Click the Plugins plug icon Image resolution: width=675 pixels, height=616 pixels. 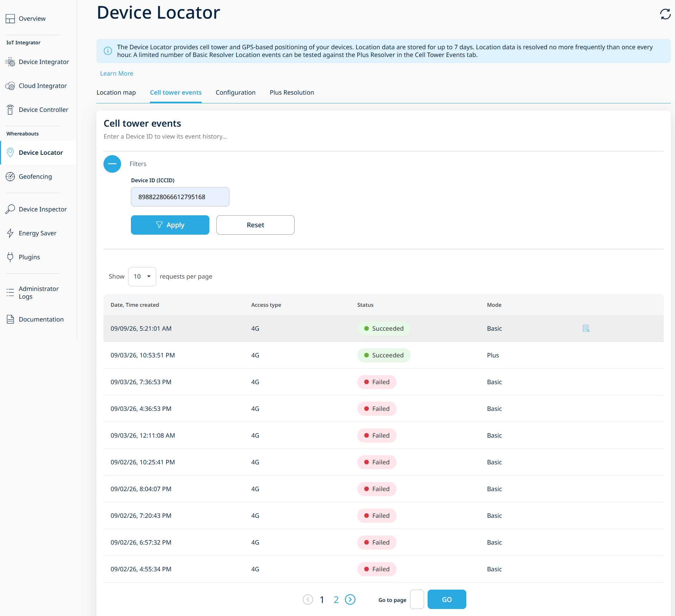coord(10,257)
